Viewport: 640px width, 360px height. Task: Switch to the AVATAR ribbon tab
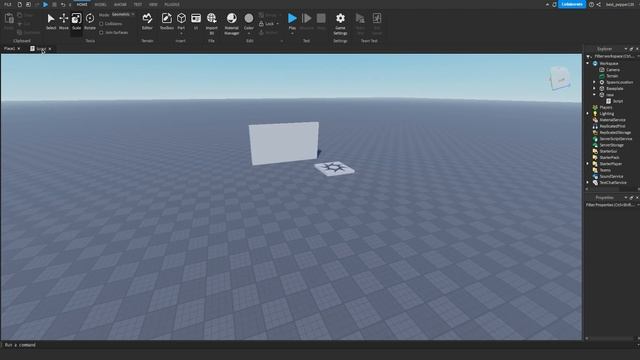120,4
